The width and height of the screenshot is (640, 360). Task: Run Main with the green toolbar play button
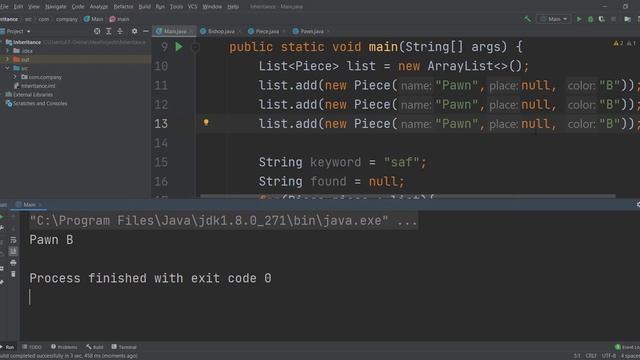click(x=579, y=19)
